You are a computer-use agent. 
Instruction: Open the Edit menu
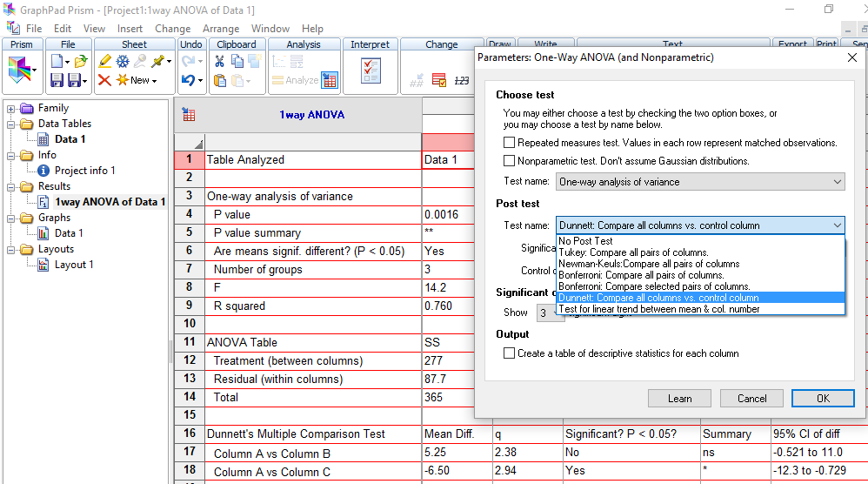coord(62,28)
